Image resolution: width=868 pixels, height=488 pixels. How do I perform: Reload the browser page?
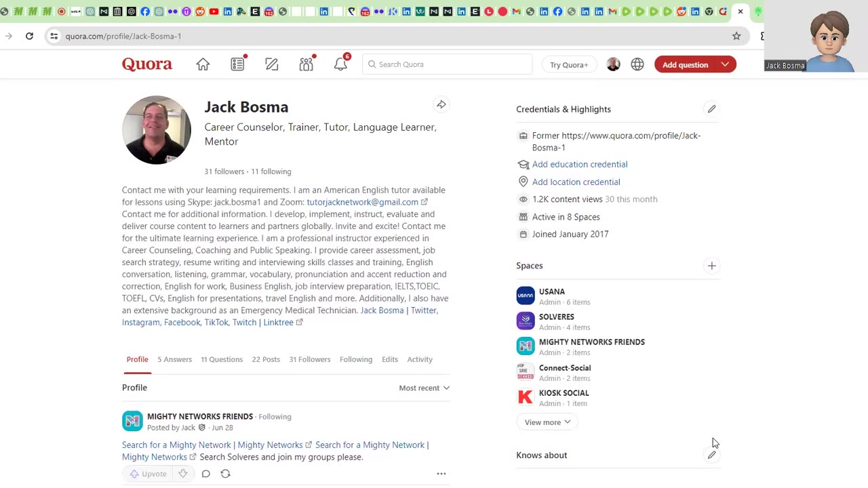[29, 36]
